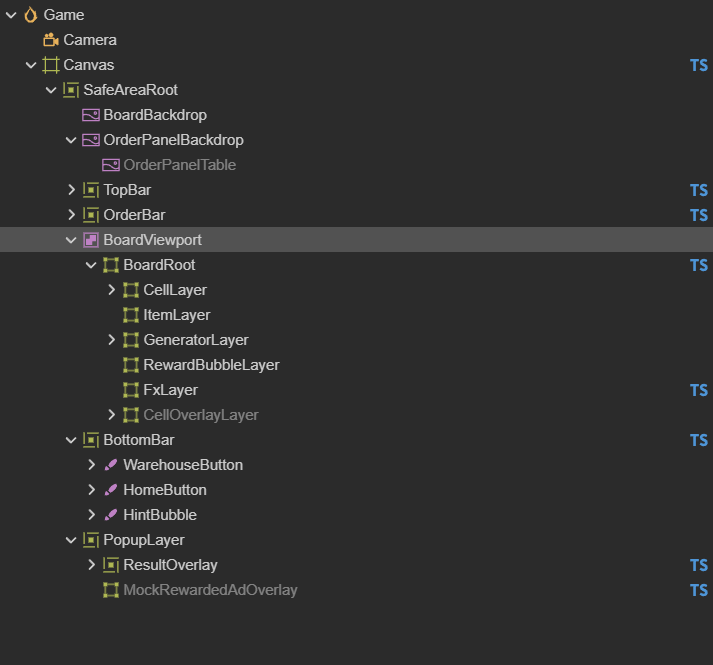Viewport: 713px width, 665px height.
Task: Collapse the BottomBar node
Action: [71, 440]
